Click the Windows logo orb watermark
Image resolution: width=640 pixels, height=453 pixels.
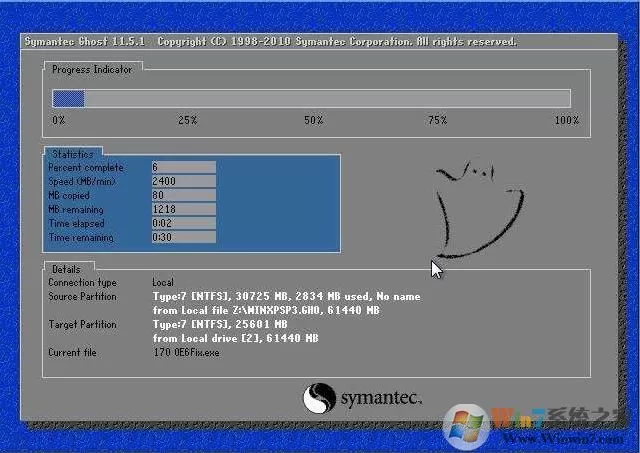click(x=466, y=427)
